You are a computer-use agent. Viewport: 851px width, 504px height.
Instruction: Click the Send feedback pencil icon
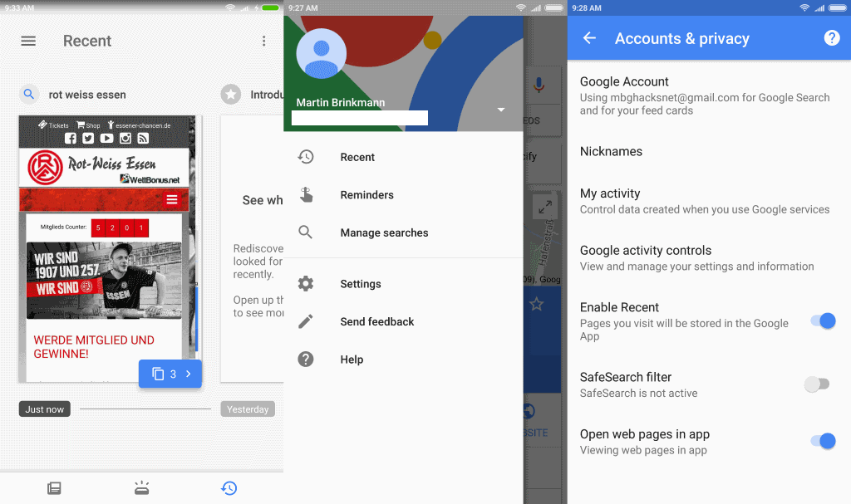(306, 321)
